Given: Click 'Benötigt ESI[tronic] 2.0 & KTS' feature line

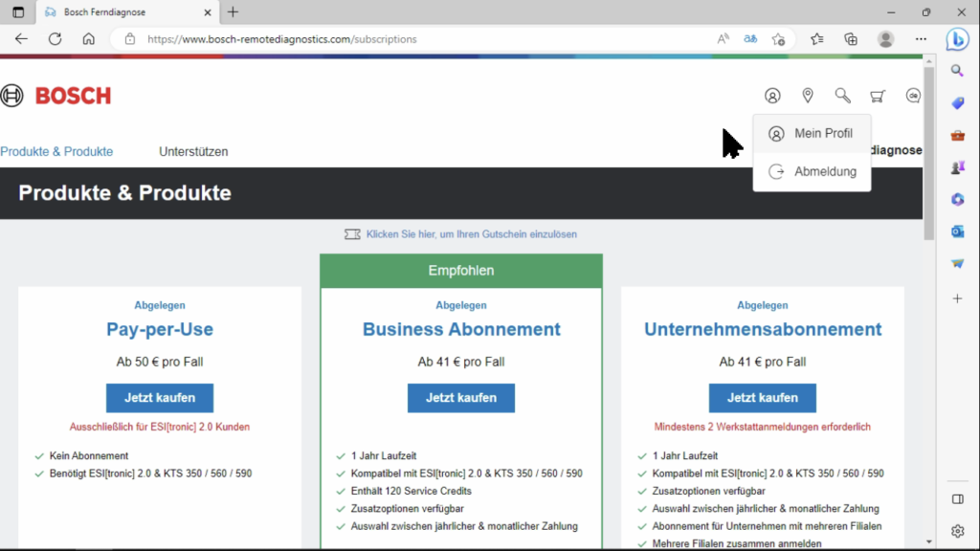Looking at the screenshot, I should (150, 474).
